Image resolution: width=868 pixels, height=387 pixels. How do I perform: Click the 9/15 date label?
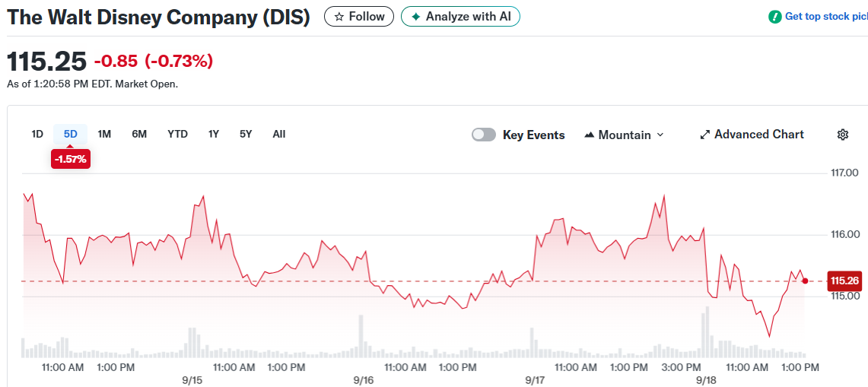coord(192,380)
